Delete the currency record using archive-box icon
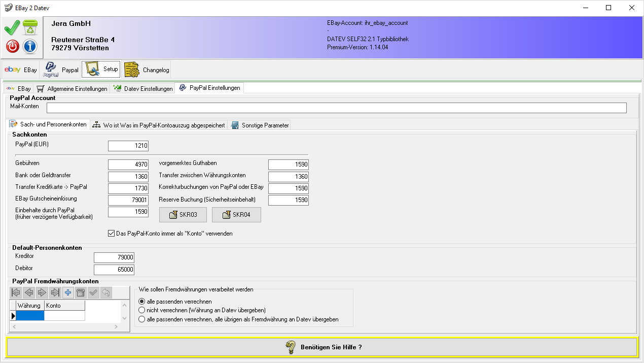Image resolution: width=644 pixels, height=363 pixels. pos(81,292)
